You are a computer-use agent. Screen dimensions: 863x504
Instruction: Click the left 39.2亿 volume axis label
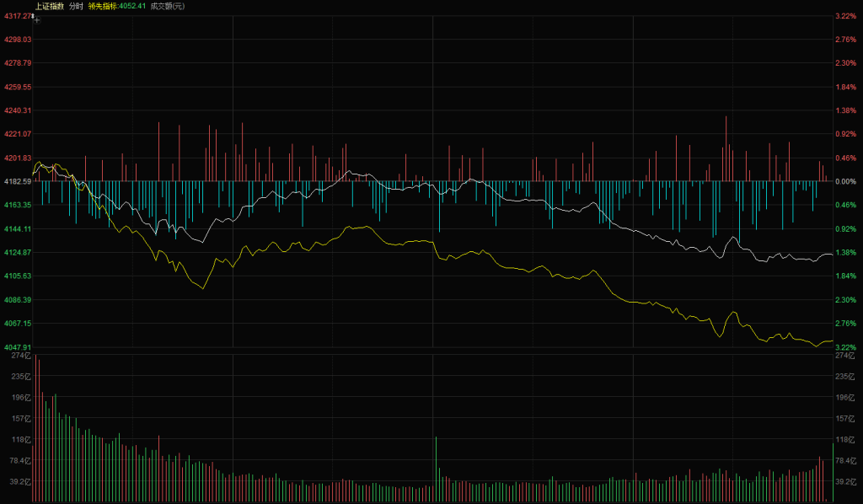(19, 482)
